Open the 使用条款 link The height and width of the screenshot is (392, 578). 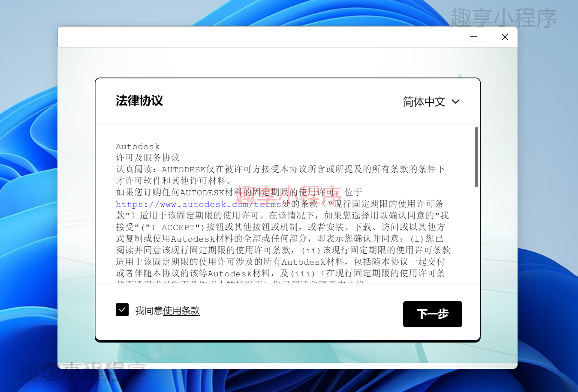coord(181,311)
